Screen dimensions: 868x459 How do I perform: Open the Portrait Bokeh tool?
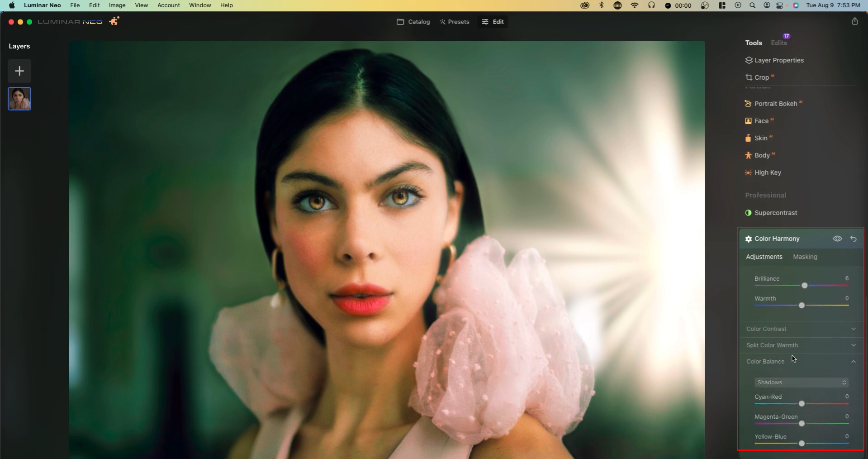click(775, 104)
